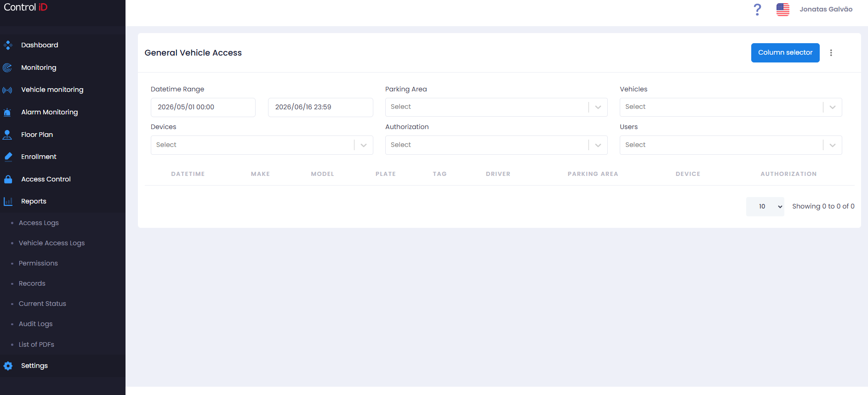This screenshot has width=868, height=395.
Task: Go to Vehicle Access Logs report
Action: (51, 243)
